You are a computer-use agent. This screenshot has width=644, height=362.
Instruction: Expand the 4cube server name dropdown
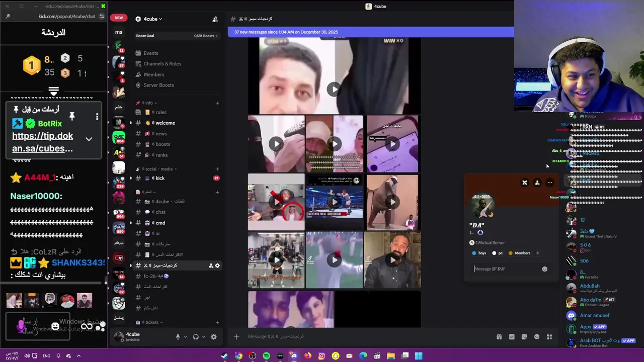click(152, 19)
